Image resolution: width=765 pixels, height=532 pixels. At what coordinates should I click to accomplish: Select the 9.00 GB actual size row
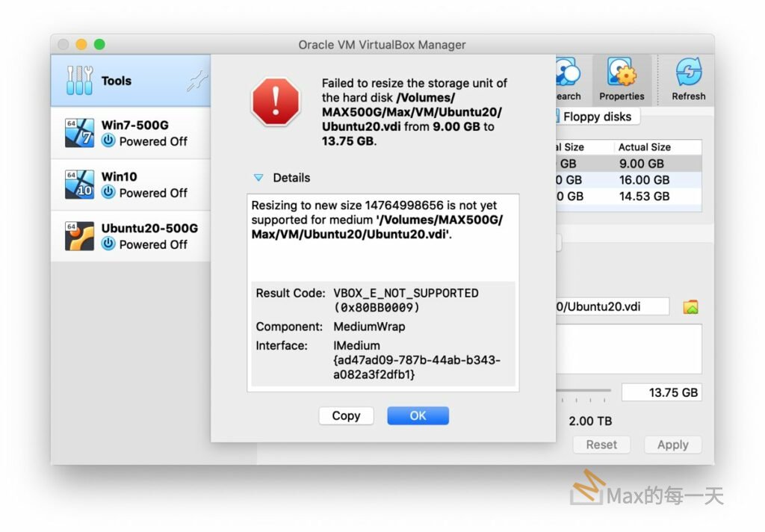(641, 164)
